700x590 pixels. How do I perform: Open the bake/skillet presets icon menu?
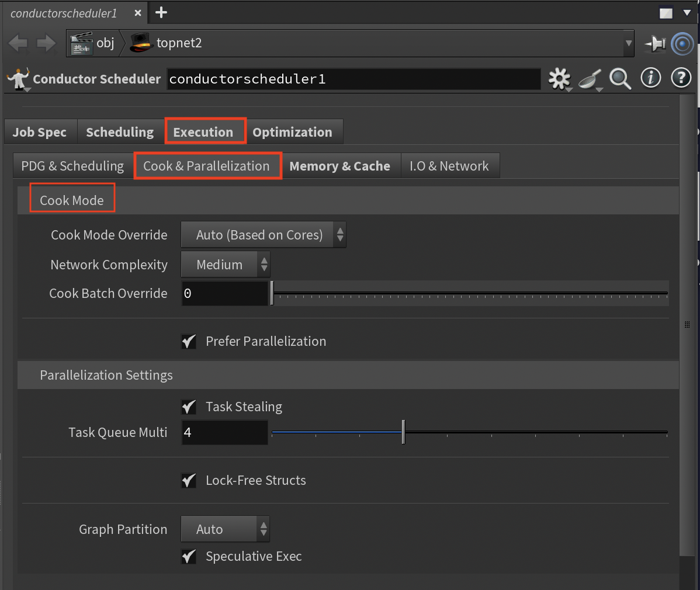click(x=590, y=79)
